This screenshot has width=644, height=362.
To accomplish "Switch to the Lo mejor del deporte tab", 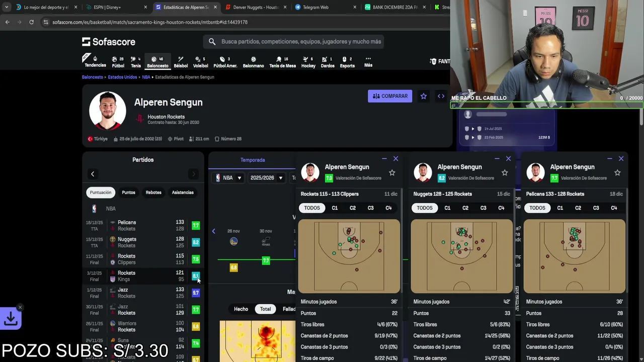I will click(46, 7).
